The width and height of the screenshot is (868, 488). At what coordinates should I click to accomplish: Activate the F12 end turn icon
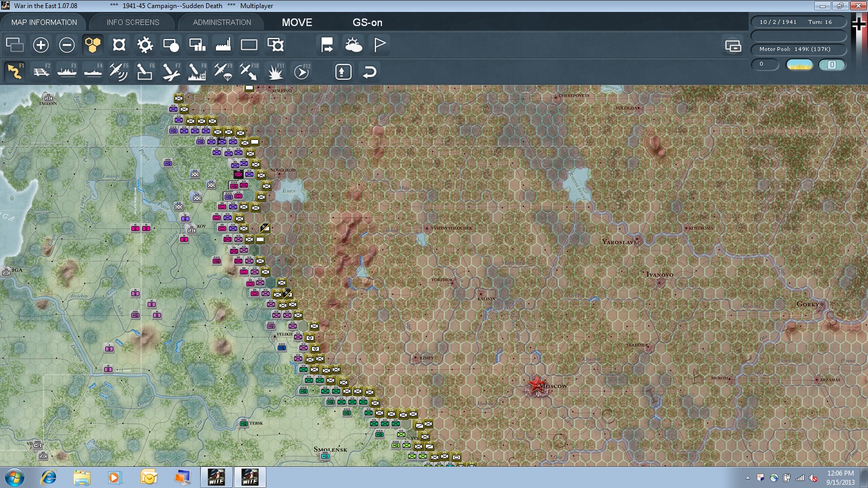pyautogui.click(x=302, y=72)
